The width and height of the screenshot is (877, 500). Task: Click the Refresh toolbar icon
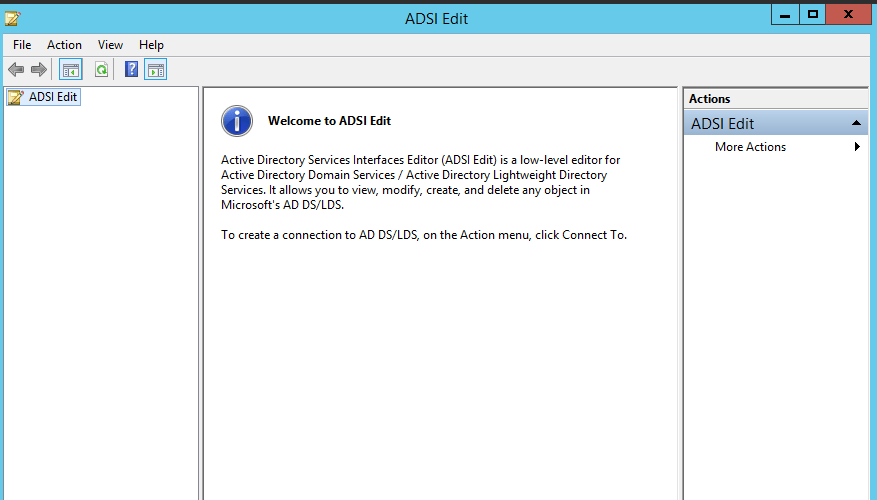101,70
